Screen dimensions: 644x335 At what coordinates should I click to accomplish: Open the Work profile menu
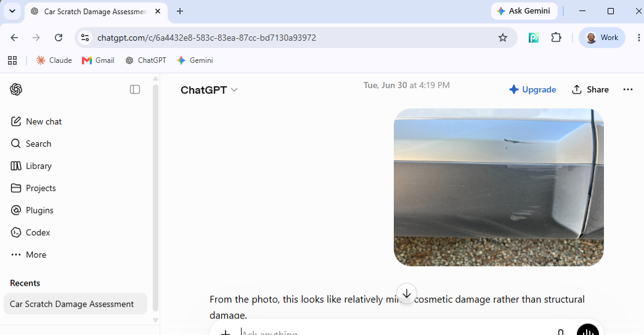pos(601,38)
